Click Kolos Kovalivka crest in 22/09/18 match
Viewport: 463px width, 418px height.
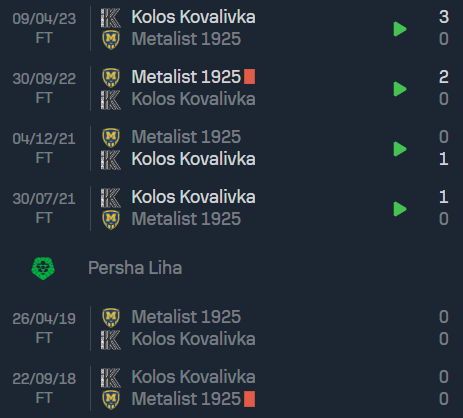(111, 378)
